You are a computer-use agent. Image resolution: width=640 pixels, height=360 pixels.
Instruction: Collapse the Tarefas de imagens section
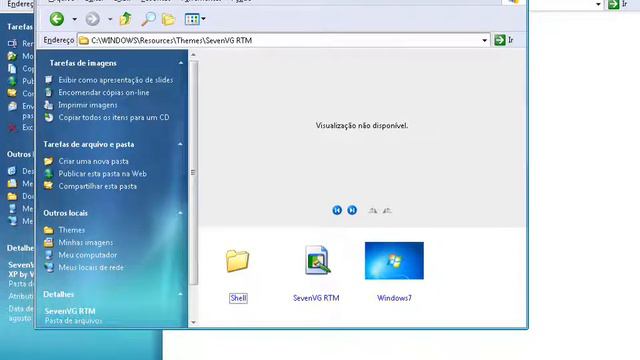tap(181, 63)
